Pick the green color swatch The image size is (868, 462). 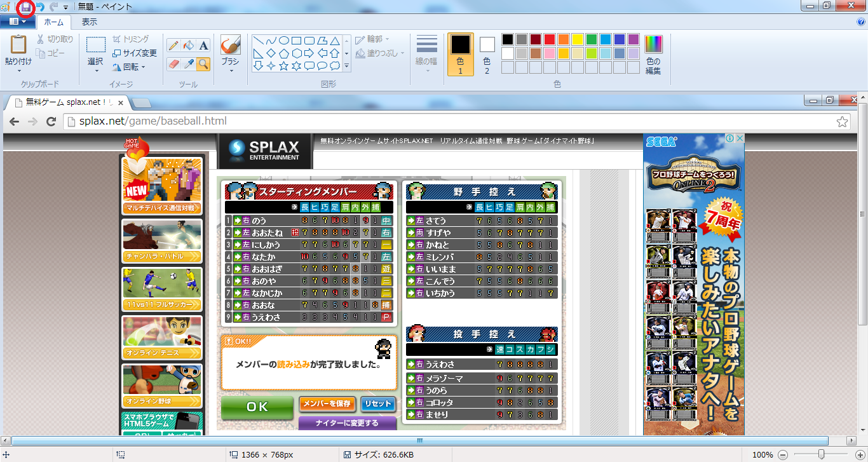point(592,39)
